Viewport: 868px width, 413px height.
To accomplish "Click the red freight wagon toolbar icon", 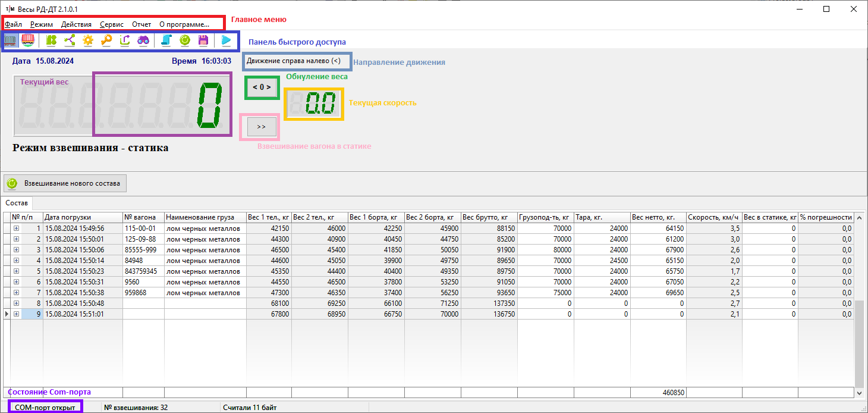I will click(x=28, y=40).
